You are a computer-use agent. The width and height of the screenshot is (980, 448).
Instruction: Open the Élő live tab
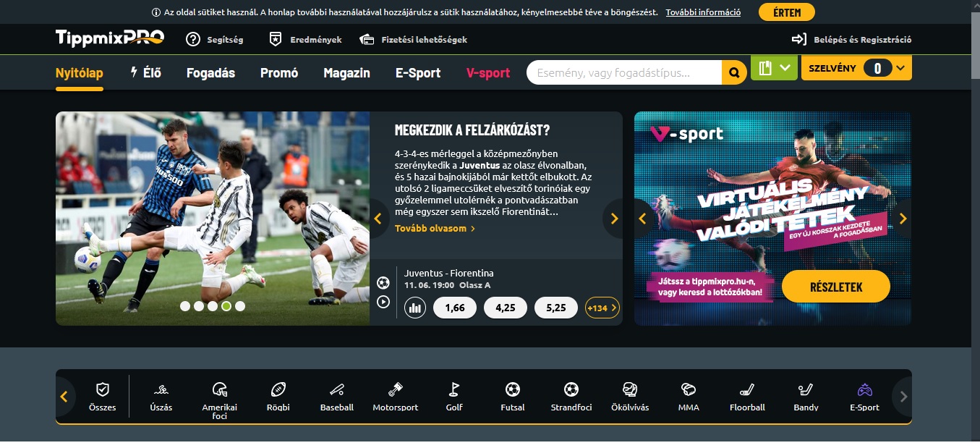point(145,73)
